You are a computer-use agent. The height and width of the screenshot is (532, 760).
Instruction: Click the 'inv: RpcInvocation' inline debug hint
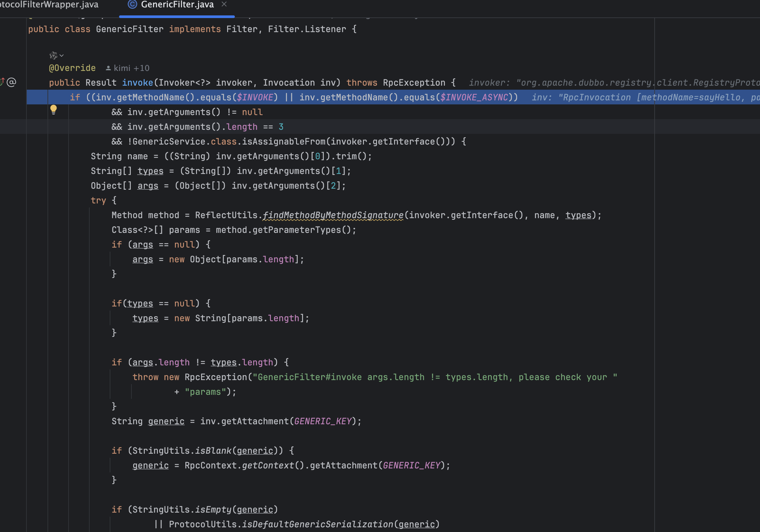[646, 97]
